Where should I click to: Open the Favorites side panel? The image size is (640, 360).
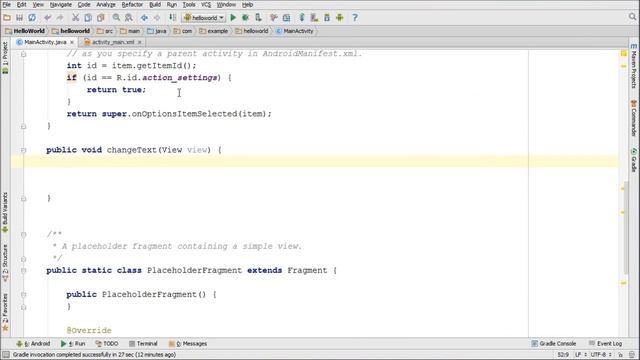(5, 313)
